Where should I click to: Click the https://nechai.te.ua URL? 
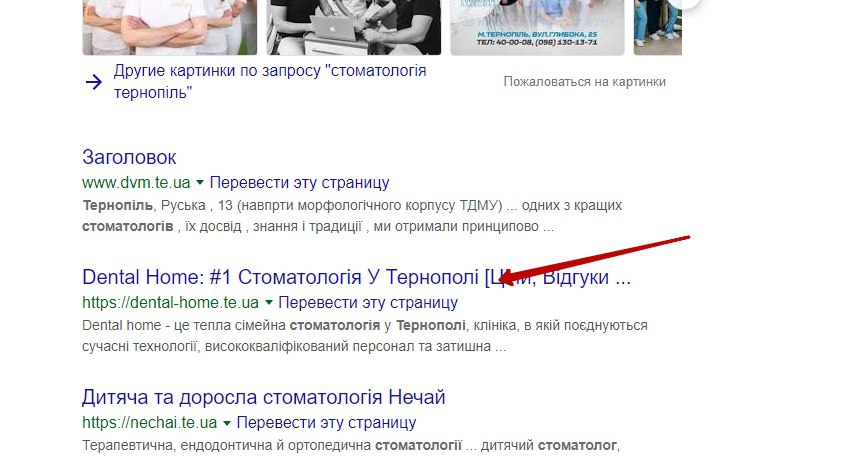coord(150,422)
